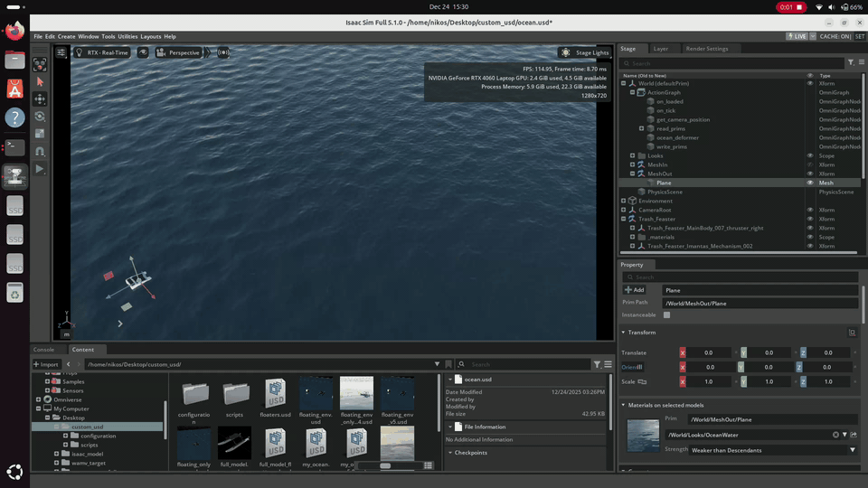Open the viewport streaming waves icon
Screen dimensions: 868x488
tap(223, 52)
